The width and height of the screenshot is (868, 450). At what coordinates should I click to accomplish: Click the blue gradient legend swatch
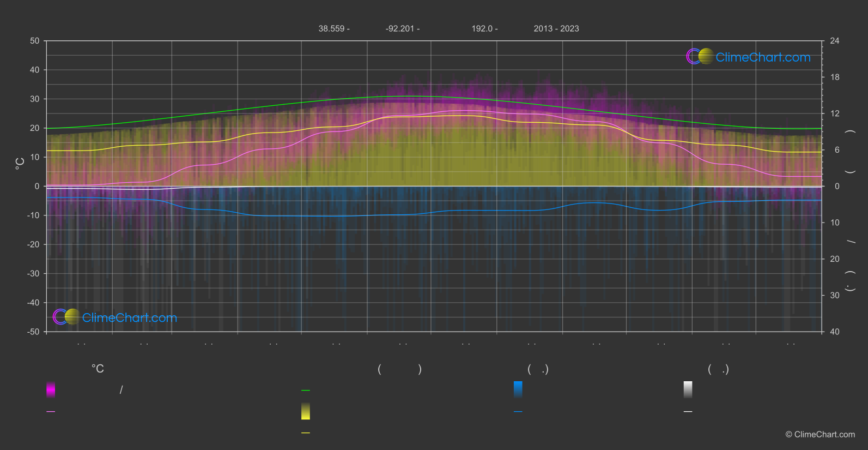(x=518, y=389)
